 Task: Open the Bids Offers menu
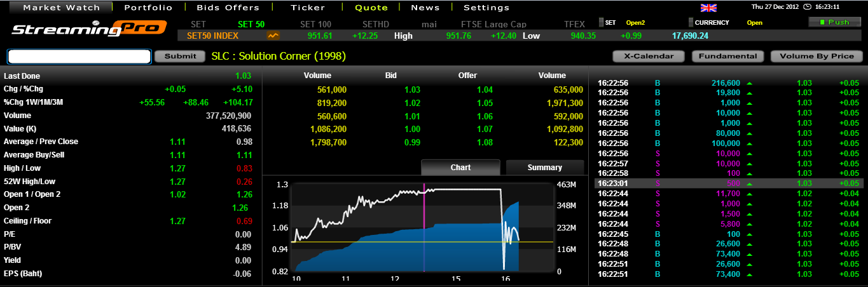pos(228,8)
